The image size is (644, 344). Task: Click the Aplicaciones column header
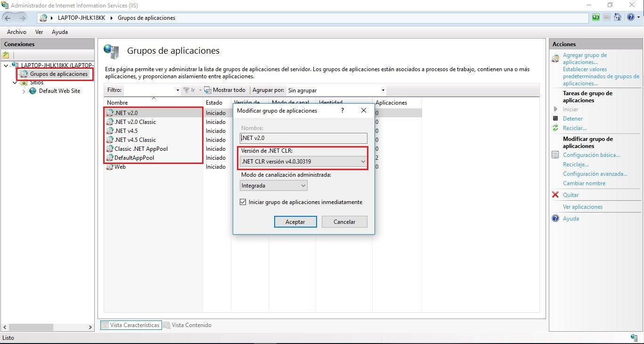(x=397, y=102)
